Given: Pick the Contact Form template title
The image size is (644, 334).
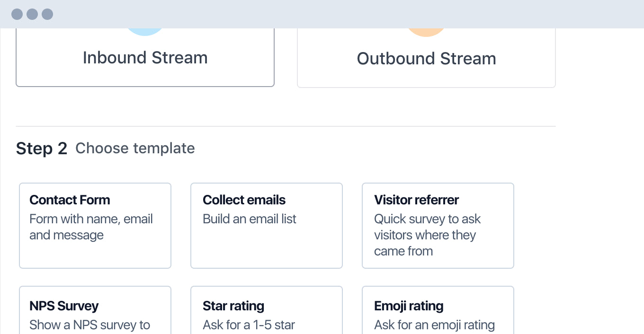Looking at the screenshot, I should click(x=70, y=200).
